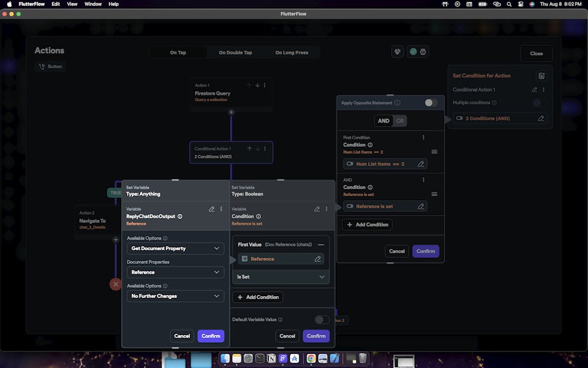The image size is (588, 368).
Task: Open the Window menu in the menu bar
Action: (93, 4)
